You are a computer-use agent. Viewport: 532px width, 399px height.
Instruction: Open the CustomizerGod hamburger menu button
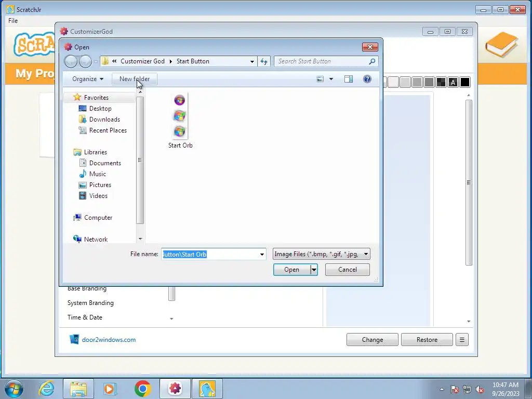[x=462, y=340]
